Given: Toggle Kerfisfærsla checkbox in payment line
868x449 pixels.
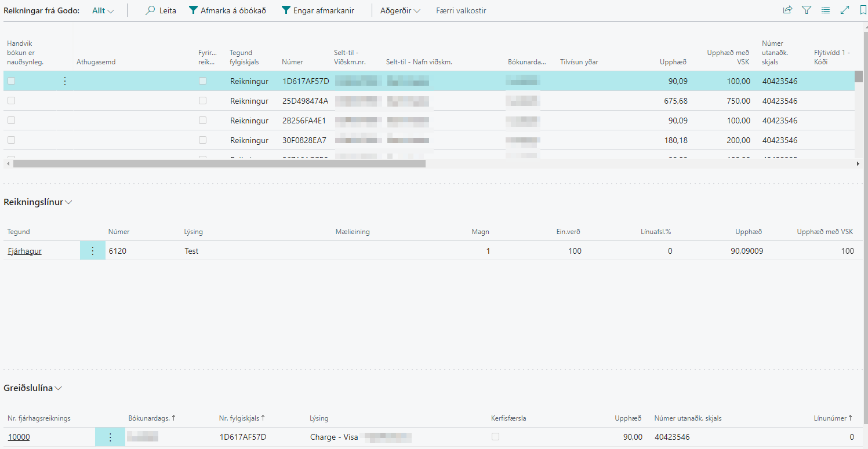Looking at the screenshot, I should pos(495,437).
